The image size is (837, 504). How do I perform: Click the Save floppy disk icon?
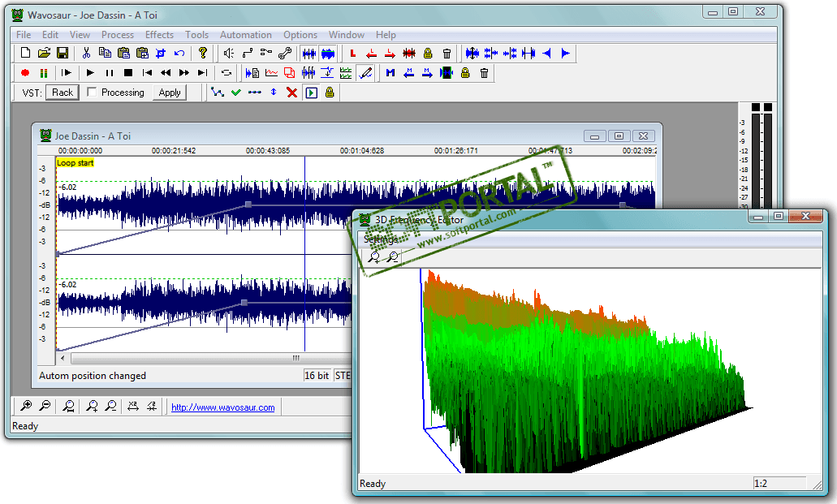62,54
